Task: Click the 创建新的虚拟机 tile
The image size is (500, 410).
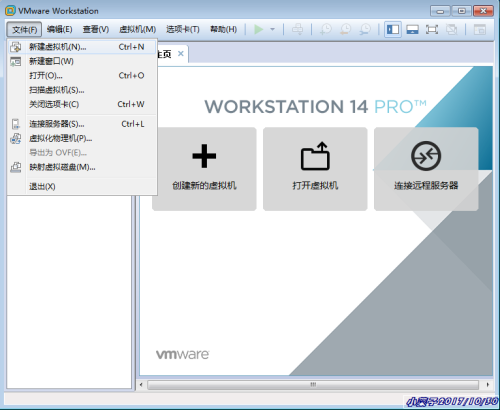Action: (204, 169)
